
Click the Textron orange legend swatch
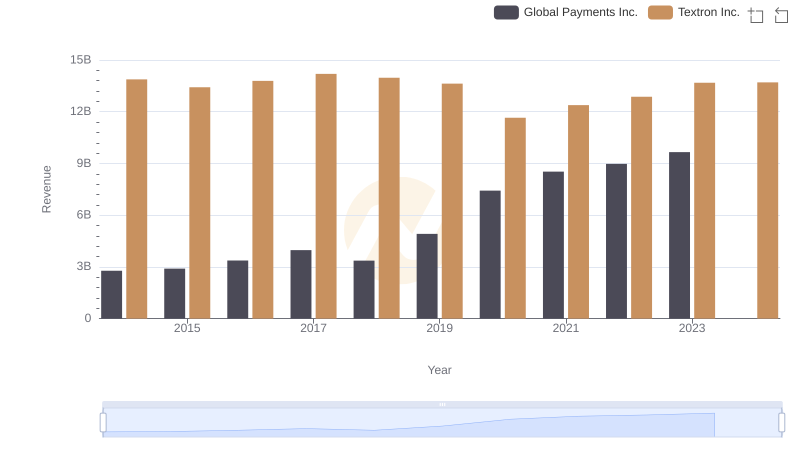pyautogui.click(x=660, y=12)
